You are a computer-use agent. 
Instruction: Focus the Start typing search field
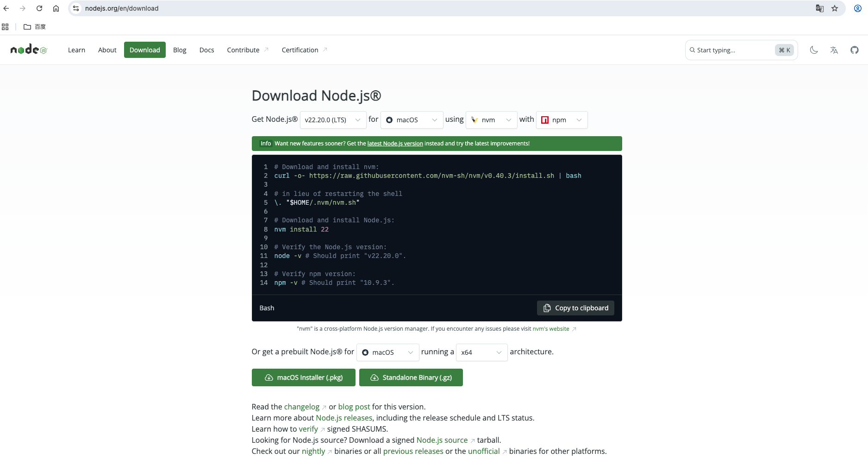pos(741,50)
